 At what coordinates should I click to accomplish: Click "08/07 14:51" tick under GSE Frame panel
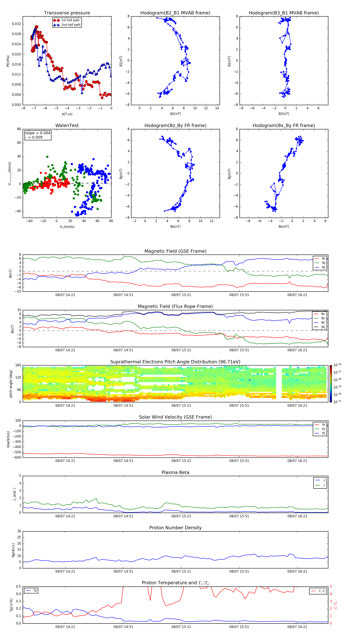point(123,295)
